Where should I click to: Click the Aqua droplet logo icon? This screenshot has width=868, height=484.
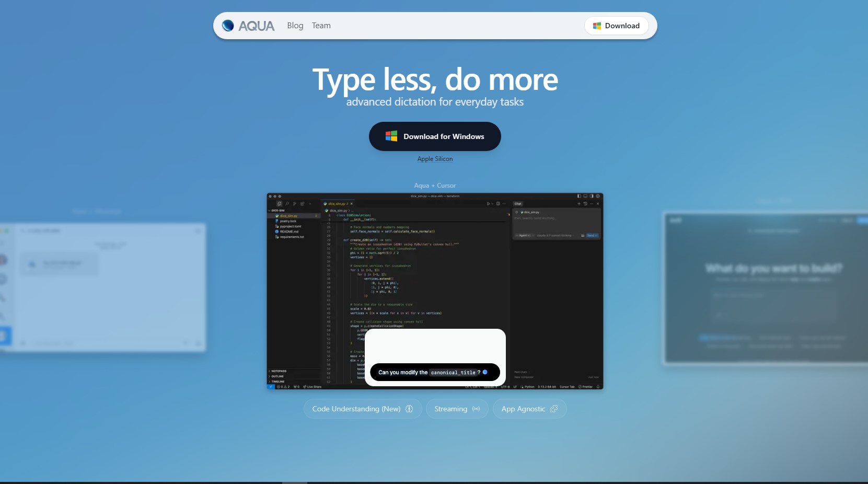[x=228, y=26]
